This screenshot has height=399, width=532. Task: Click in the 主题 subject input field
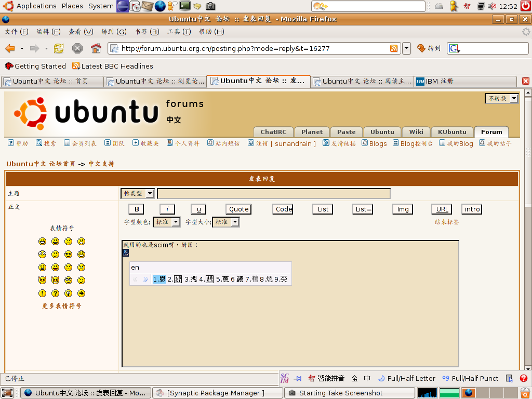click(x=274, y=193)
